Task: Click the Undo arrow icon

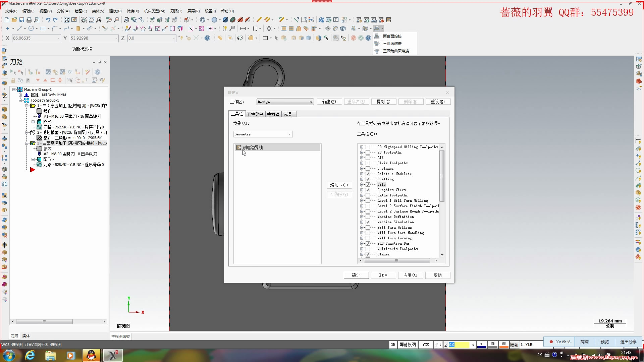Action: [48, 20]
